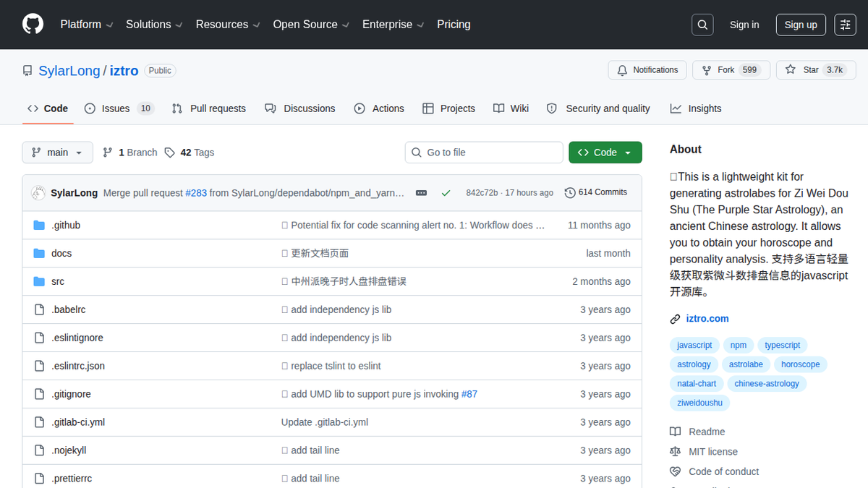Open the Solutions menu dropdown

click(x=154, y=25)
